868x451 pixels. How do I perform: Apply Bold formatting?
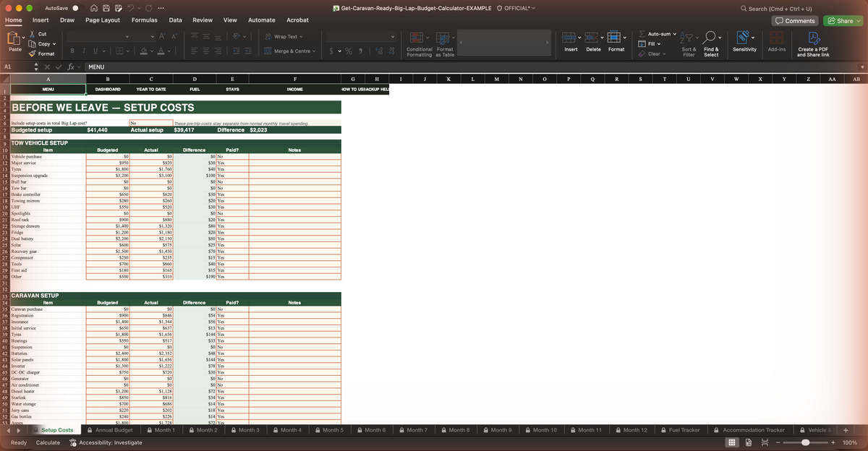pos(73,51)
